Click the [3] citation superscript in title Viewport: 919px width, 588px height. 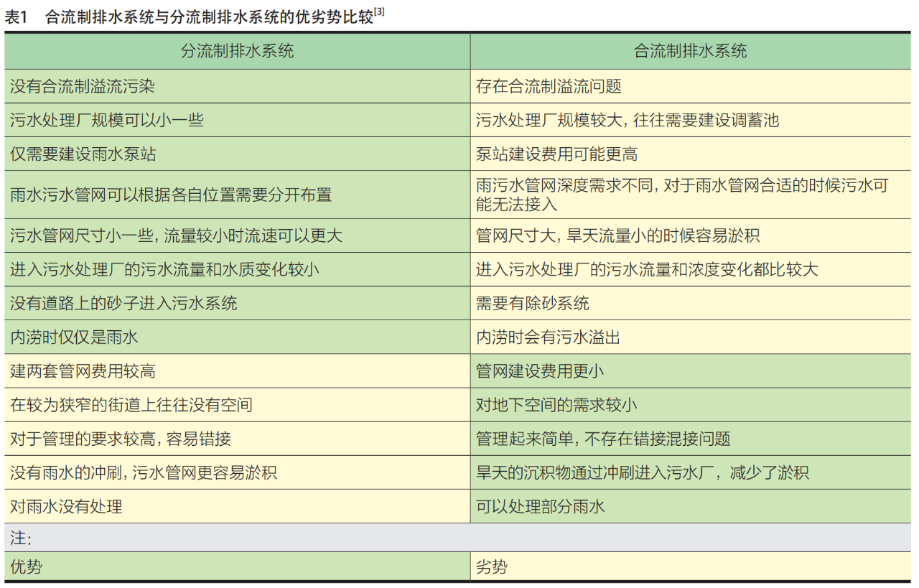(379, 14)
